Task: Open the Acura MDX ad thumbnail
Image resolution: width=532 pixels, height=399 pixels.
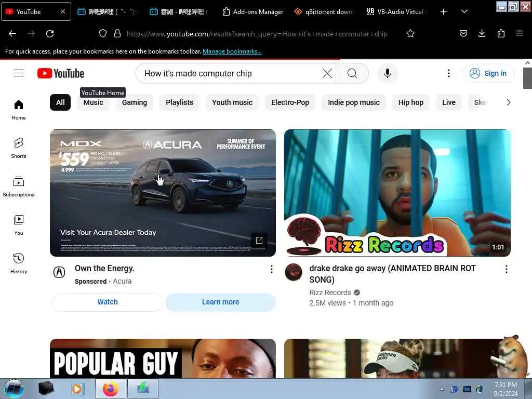Action: tap(163, 193)
